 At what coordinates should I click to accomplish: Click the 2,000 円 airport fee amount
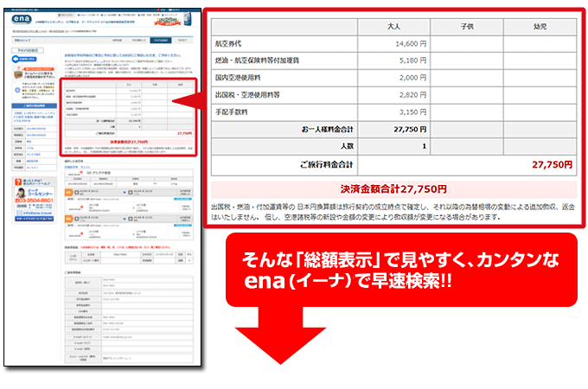(x=412, y=78)
